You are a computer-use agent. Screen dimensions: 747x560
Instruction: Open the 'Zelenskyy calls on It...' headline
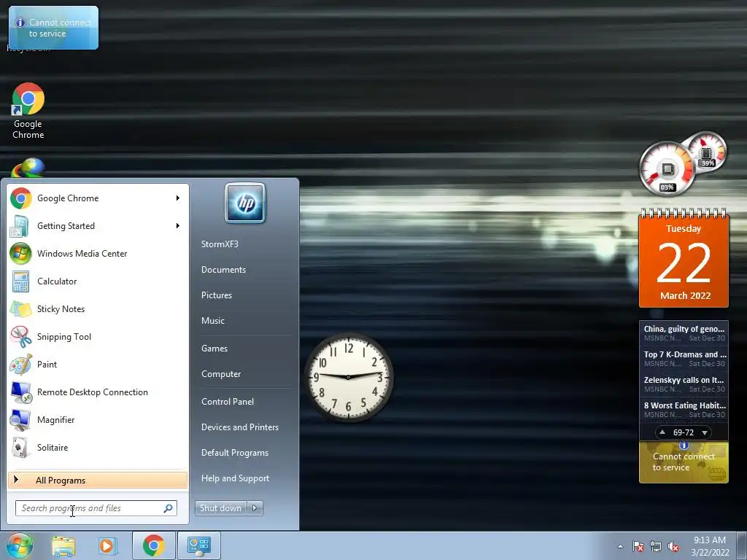point(684,384)
